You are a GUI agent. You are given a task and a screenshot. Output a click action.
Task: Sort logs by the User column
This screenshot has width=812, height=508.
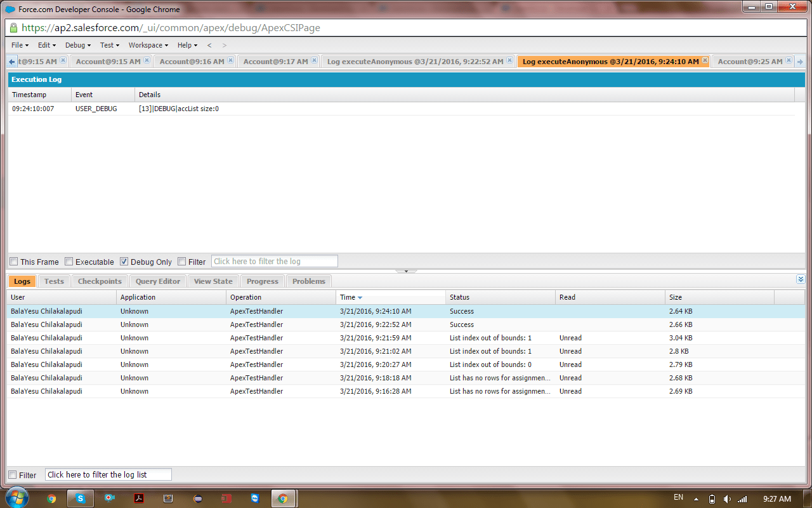(62, 297)
